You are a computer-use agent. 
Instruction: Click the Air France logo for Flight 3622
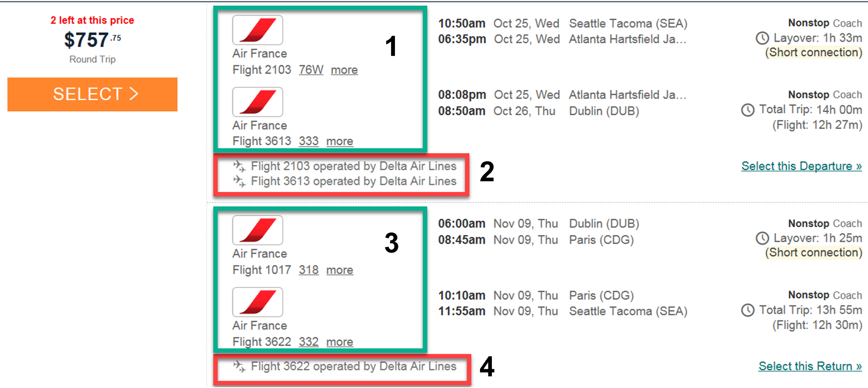pos(257,302)
